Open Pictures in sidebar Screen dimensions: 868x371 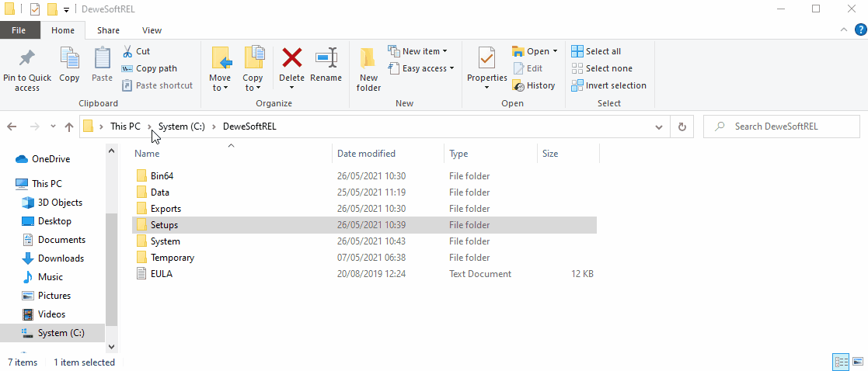[x=46, y=296]
